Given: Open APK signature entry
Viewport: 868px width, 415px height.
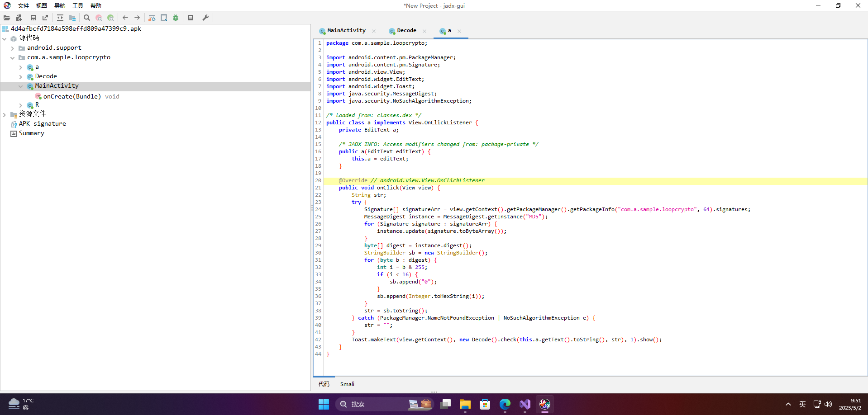Looking at the screenshot, I should 43,124.
